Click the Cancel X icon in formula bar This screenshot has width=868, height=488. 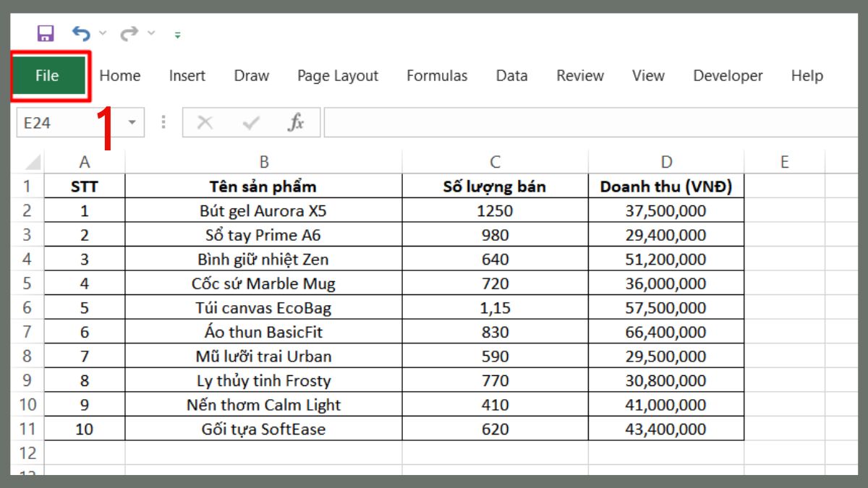[x=205, y=123]
